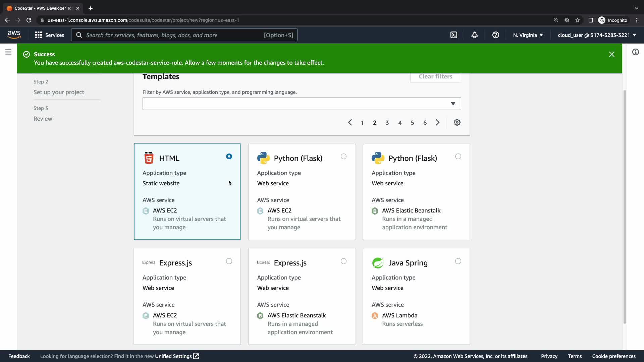Image resolution: width=644 pixels, height=362 pixels.
Task: Select the Java Spring Lambda template
Action: pos(458,261)
